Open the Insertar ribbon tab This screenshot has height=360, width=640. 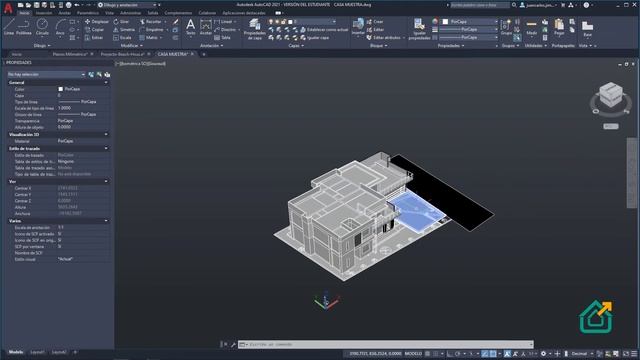44,13
